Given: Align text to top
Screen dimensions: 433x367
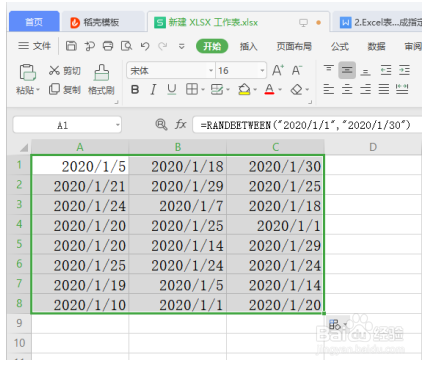Looking at the screenshot, I should [x=329, y=70].
